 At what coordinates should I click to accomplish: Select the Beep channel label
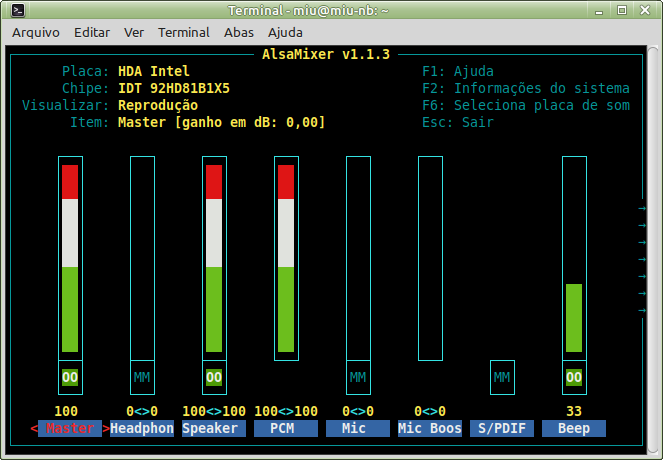[574, 428]
